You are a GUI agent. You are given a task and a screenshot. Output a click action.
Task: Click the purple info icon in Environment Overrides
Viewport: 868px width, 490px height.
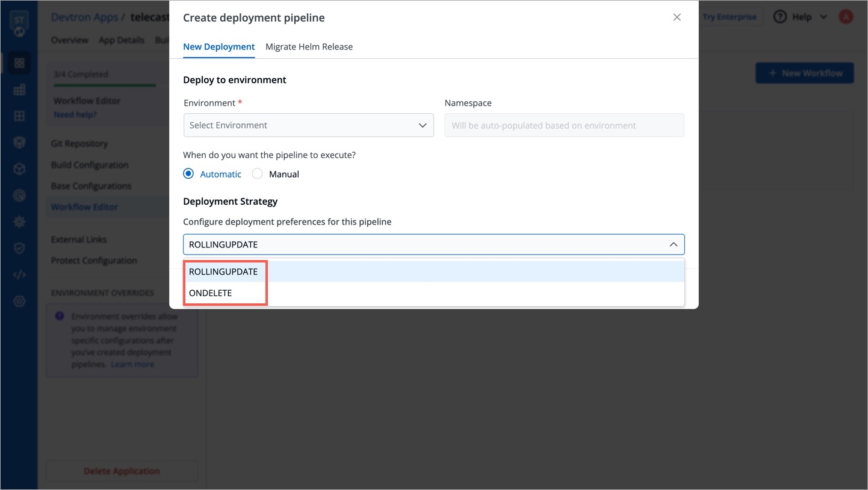click(x=60, y=316)
